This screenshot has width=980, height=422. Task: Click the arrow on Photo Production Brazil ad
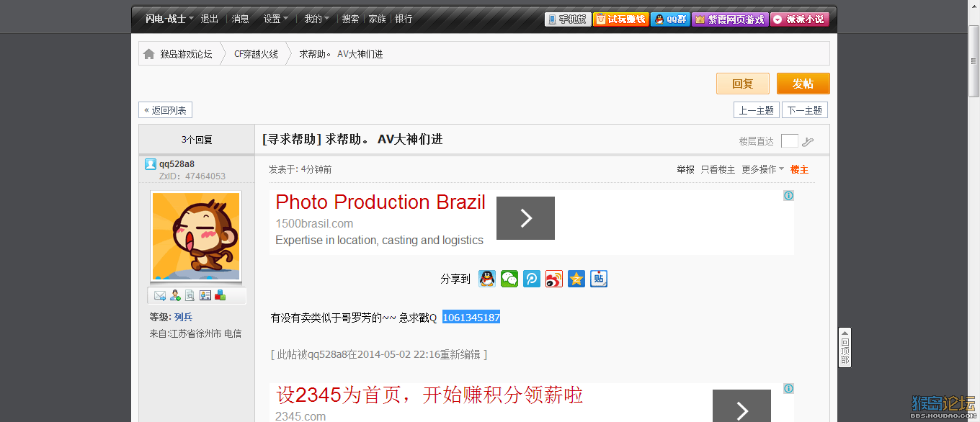click(x=525, y=218)
